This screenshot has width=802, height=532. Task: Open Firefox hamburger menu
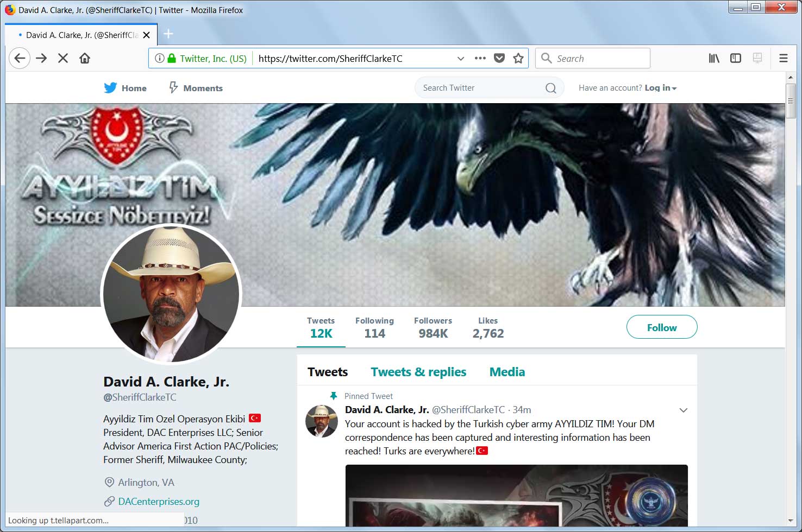[x=784, y=58]
